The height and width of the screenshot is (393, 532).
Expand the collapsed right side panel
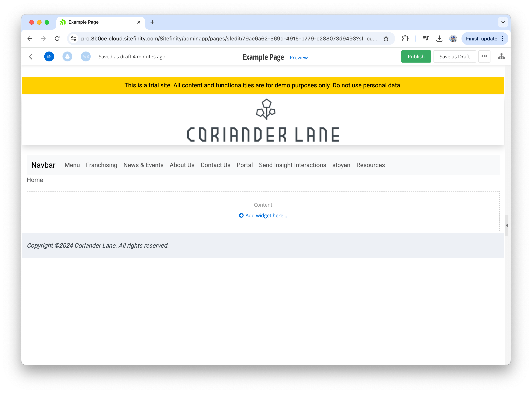coord(507,225)
